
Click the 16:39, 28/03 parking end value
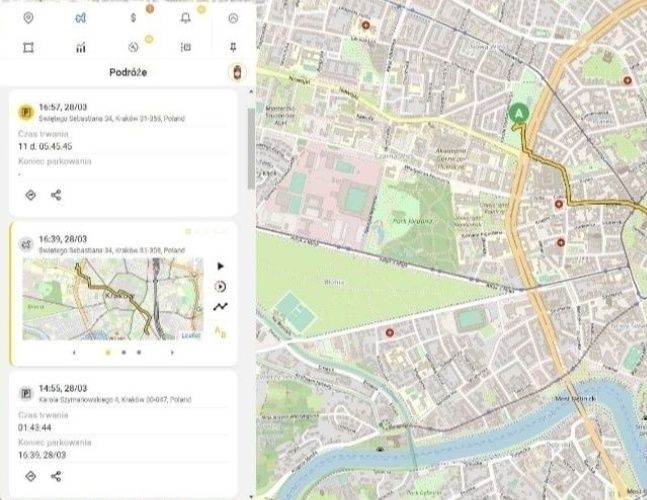pos(42,455)
